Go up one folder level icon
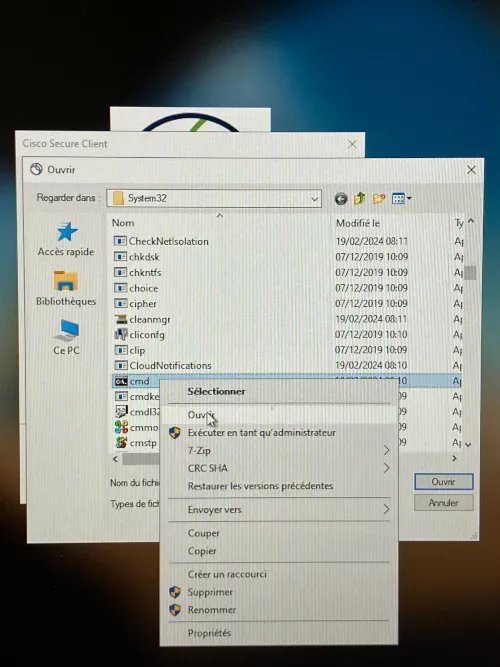 (x=360, y=198)
